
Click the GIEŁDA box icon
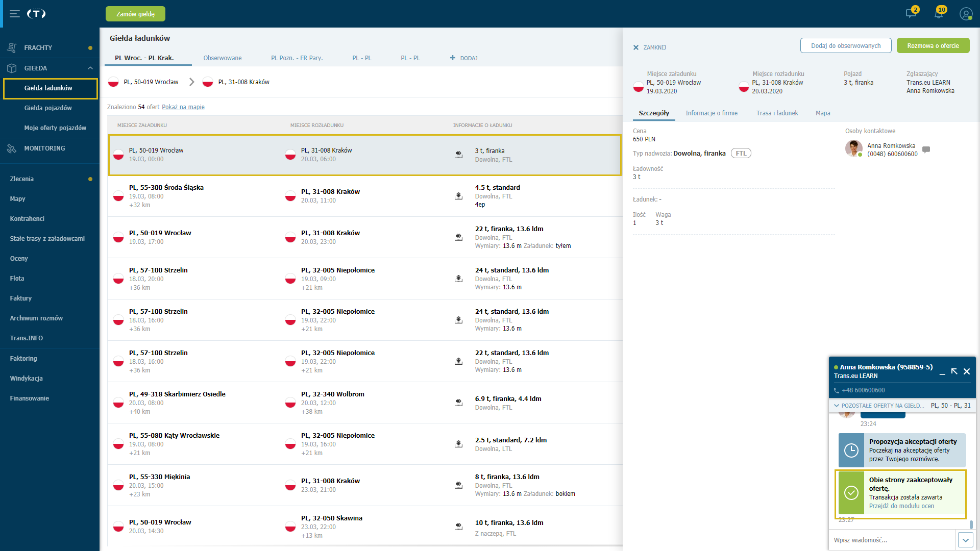[x=12, y=68]
